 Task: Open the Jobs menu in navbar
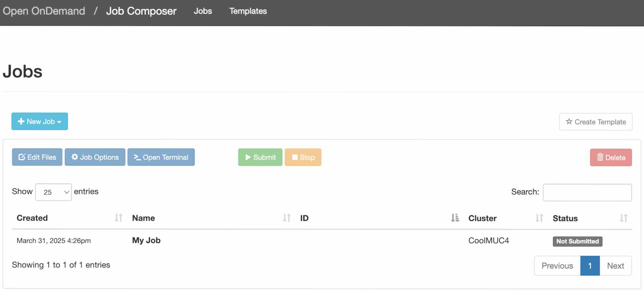pos(203,11)
